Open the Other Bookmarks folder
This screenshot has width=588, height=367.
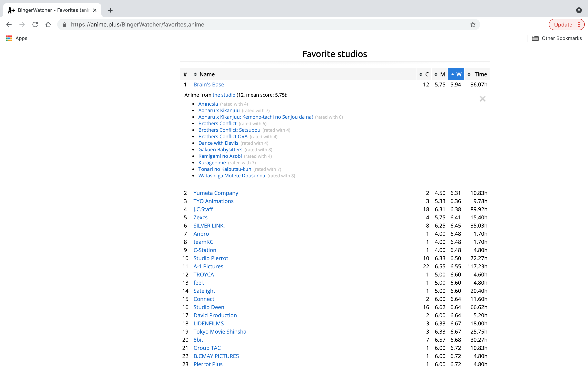click(557, 38)
